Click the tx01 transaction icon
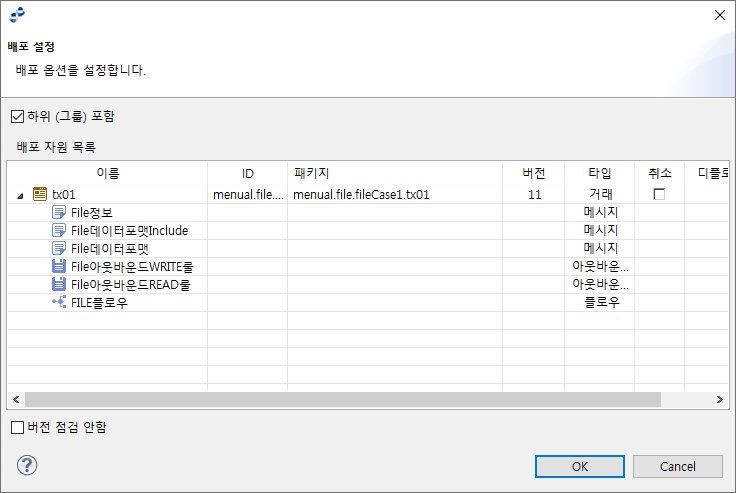This screenshot has width=736, height=493. (x=40, y=194)
